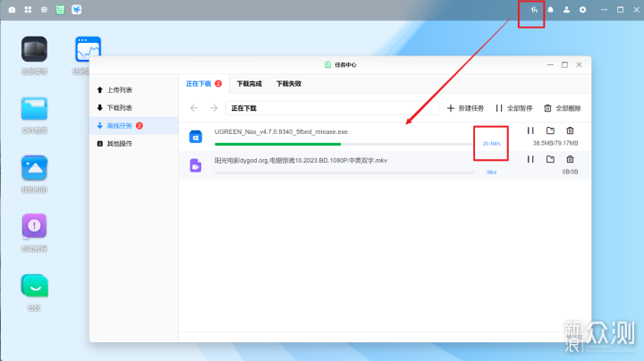
Task: Open the notification bell
Action: (550, 10)
